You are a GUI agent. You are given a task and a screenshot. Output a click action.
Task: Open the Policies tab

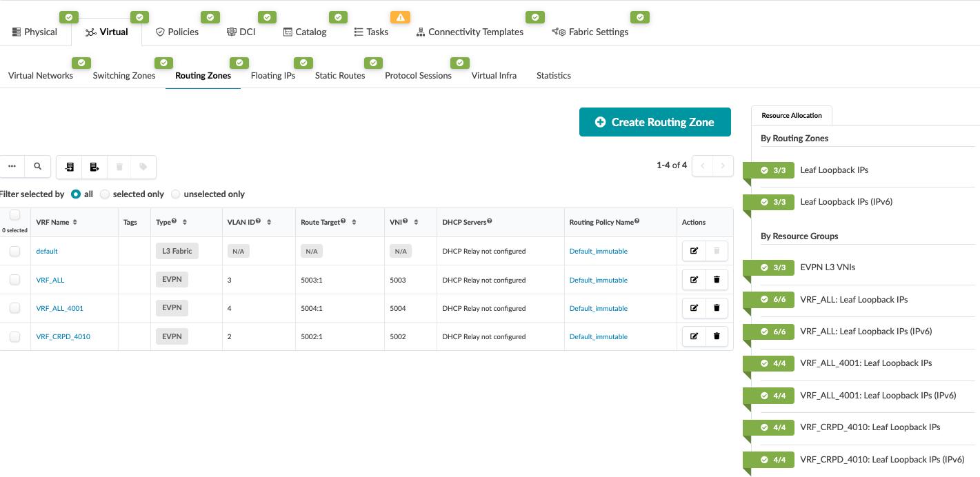click(x=177, y=32)
